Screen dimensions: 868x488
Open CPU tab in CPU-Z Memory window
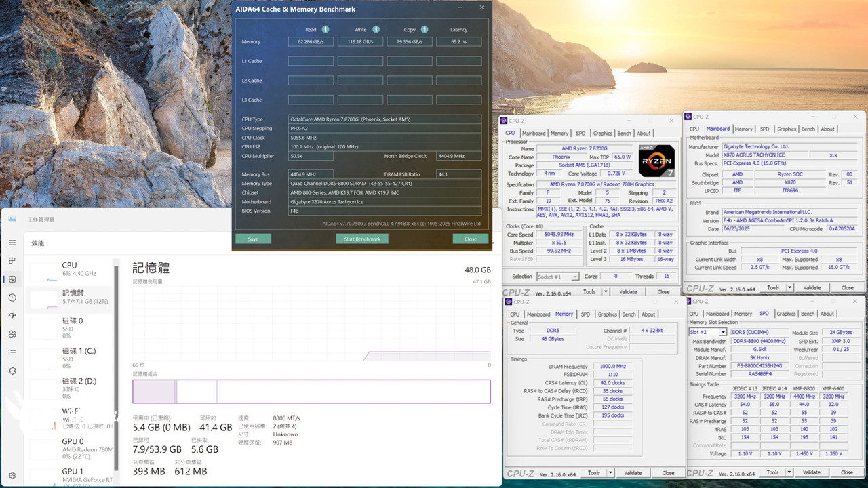[515, 314]
